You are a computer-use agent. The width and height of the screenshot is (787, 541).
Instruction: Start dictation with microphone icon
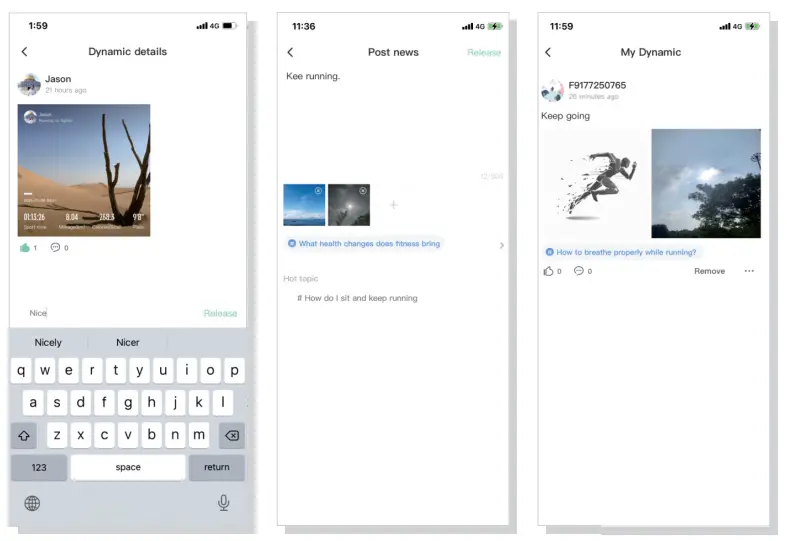coord(224,503)
